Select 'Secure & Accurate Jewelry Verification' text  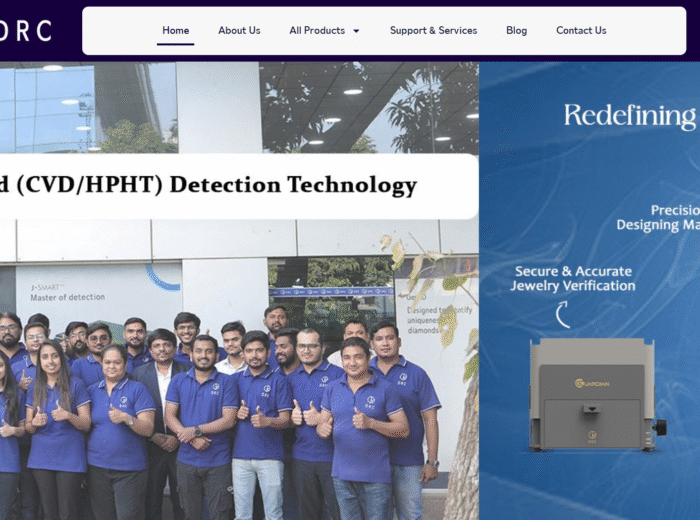click(x=573, y=278)
